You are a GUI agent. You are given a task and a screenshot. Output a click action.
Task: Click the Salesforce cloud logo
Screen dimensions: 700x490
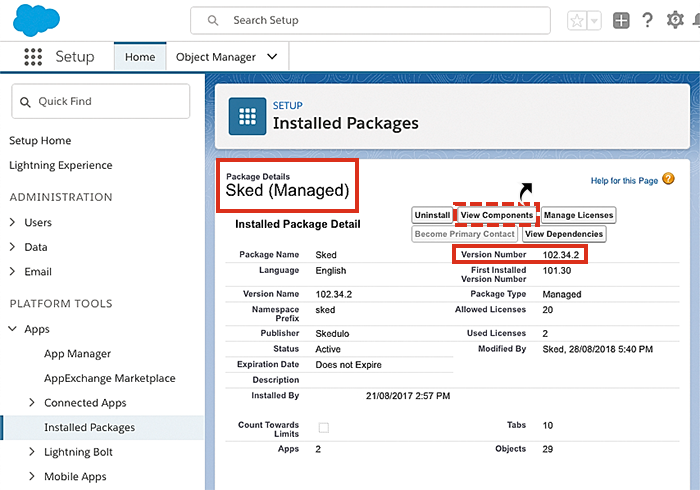point(36,20)
